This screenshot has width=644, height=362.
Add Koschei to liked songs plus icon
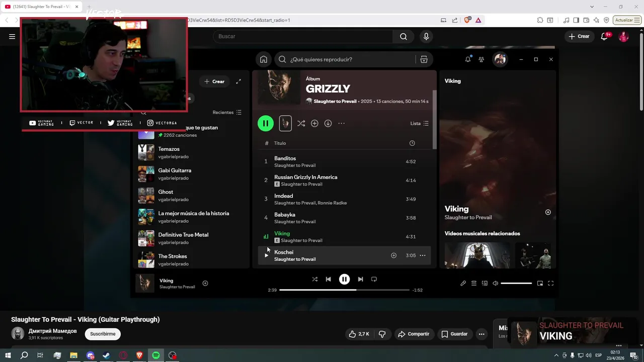click(394, 255)
